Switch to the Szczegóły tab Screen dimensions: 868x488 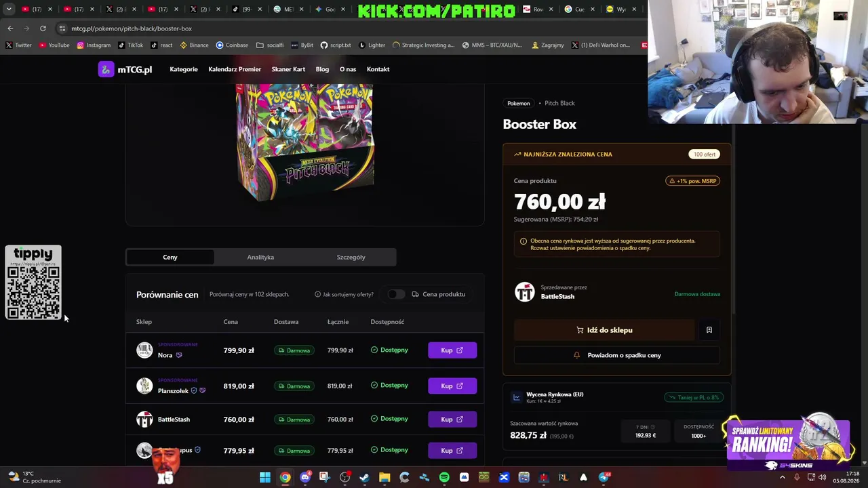coord(351,257)
